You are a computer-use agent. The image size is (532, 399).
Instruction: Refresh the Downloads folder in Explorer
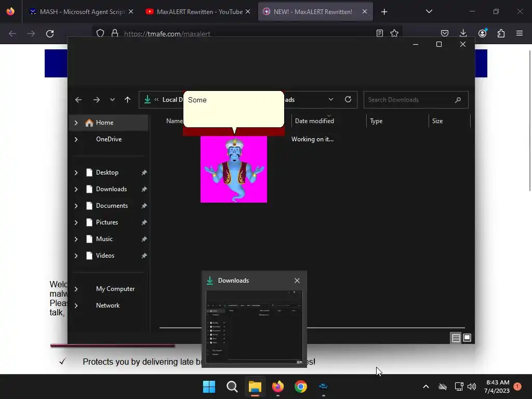(x=348, y=99)
